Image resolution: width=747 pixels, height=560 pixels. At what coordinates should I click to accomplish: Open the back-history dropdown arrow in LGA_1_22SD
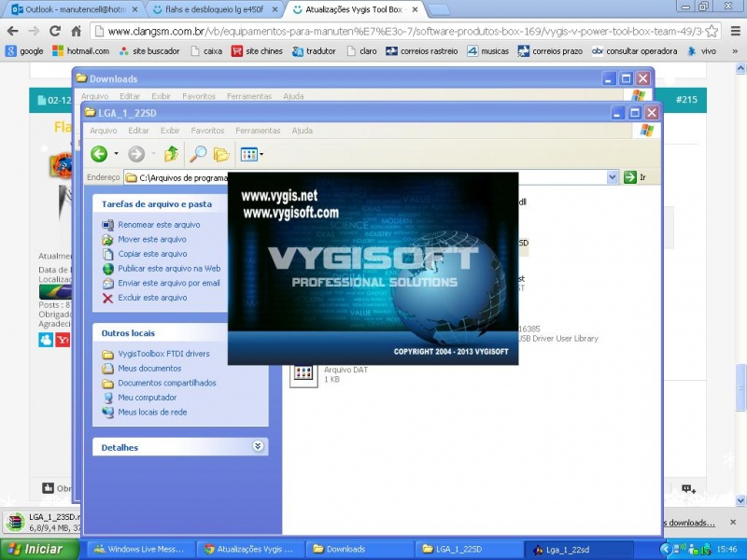tap(116, 154)
